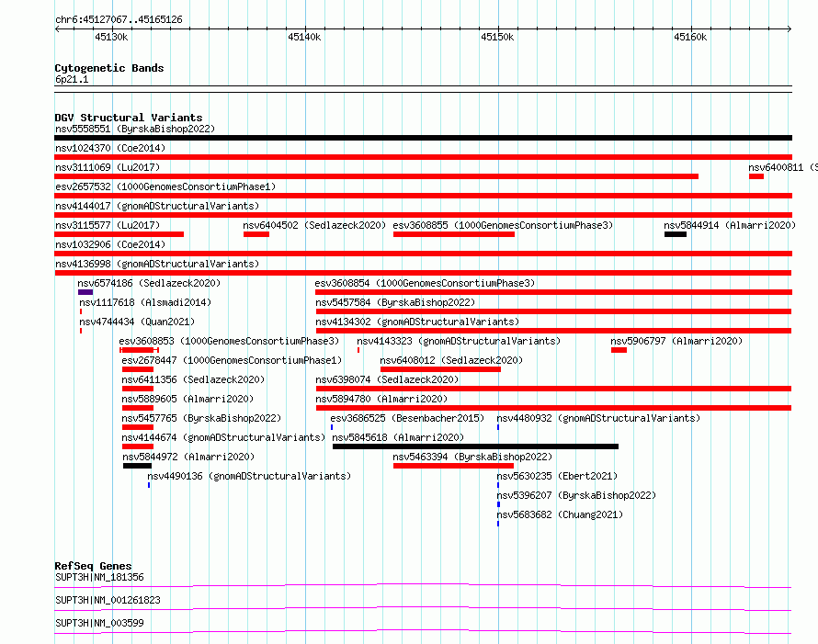Click the nsv6404502 (Sedlazeck2020) label
Screen dimensions: 818x644
[314, 225]
